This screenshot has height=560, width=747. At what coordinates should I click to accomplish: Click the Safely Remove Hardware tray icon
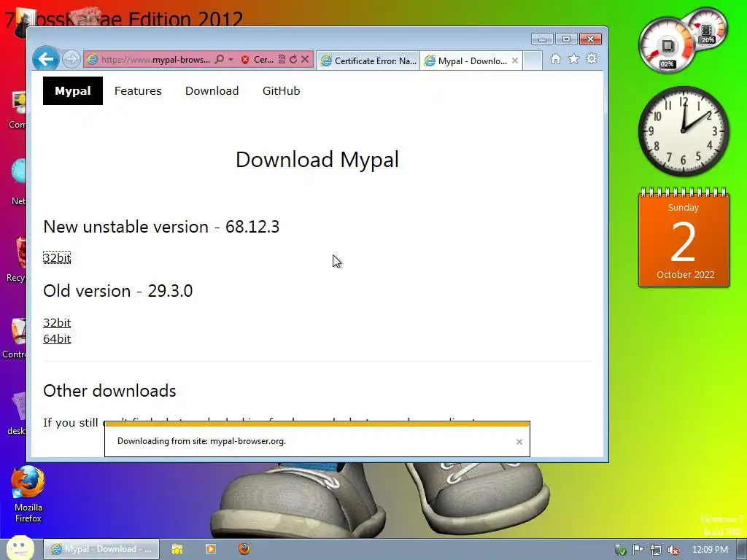pos(620,550)
